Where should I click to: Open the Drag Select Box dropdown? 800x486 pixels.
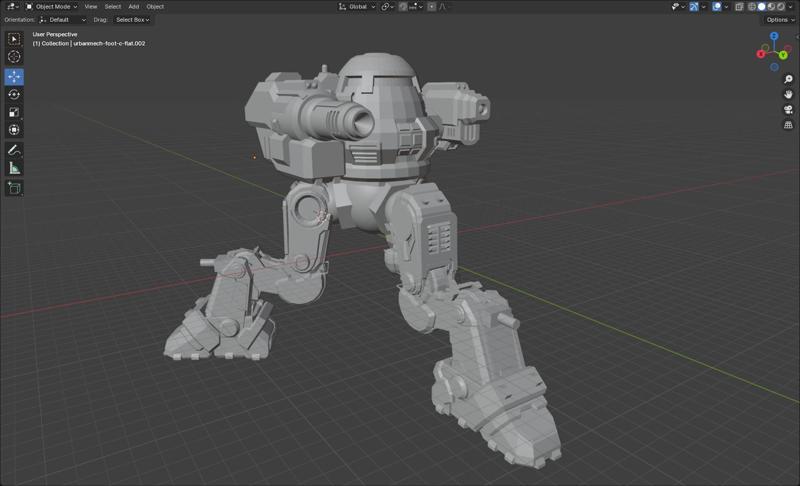click(132, 20)
